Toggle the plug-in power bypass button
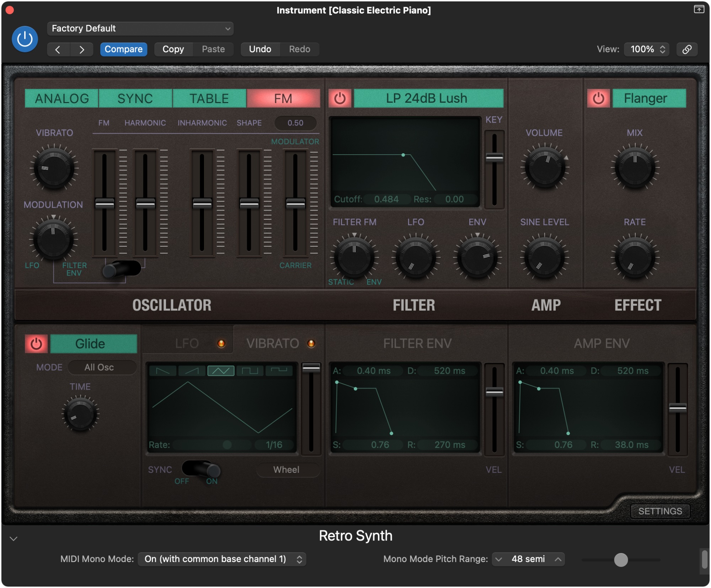711x588 pixels. pyautogui.click(x=25, y=39)
